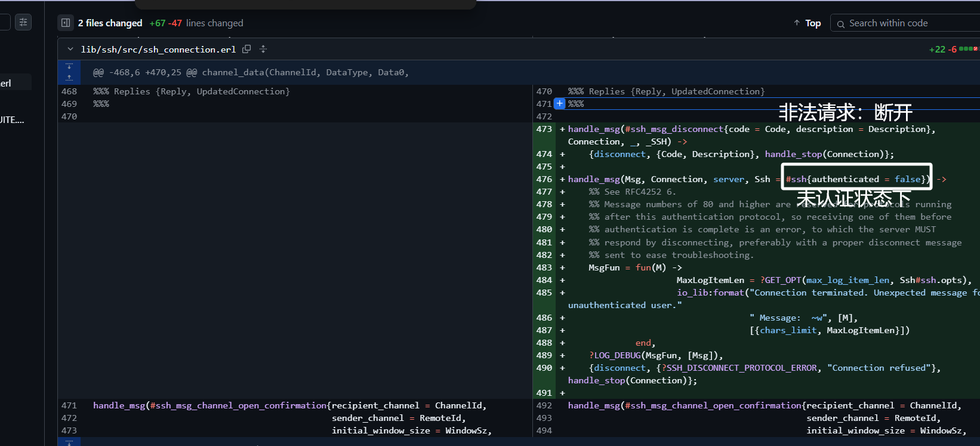The height and width of the screenshot is (446, 980).
Task: Expand all lines of ssh_connection.erl
Action: click(x=263, y=49)
